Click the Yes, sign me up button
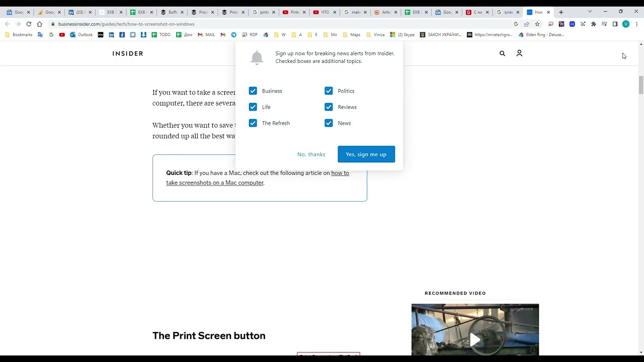The image size is (644, 362). (366, 154)
